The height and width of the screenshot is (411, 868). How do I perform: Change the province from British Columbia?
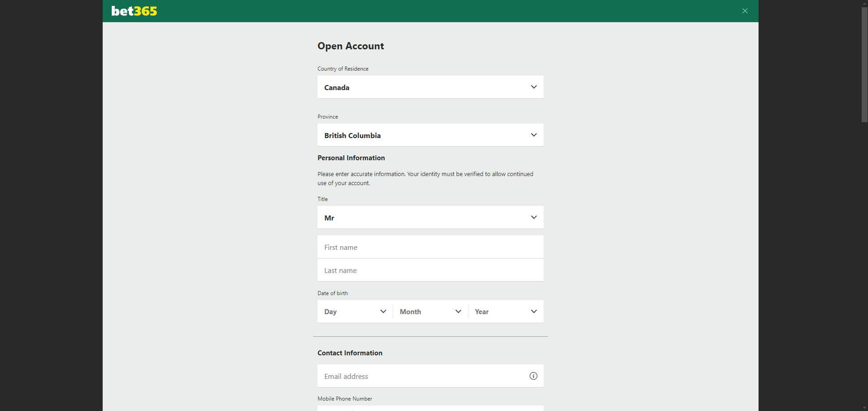pos(430,134)
